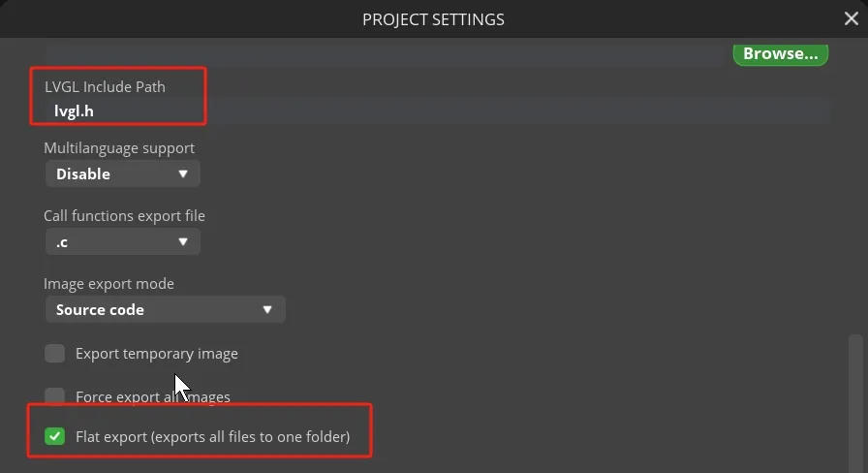Click the arrow beside the Disable option
Image resolution: width=868 pixels, height=473 pixels.
183,174
